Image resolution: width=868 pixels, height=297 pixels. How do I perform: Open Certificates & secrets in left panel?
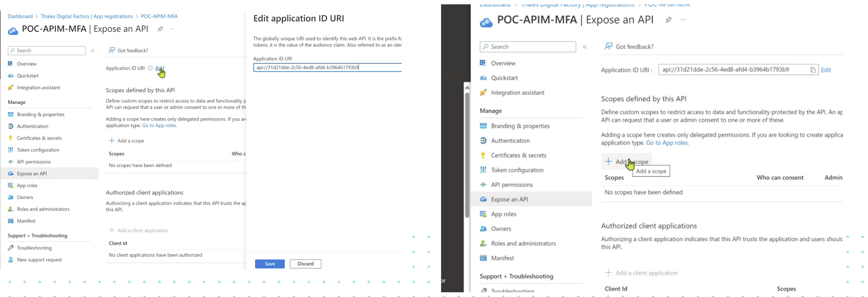[39, 138]
